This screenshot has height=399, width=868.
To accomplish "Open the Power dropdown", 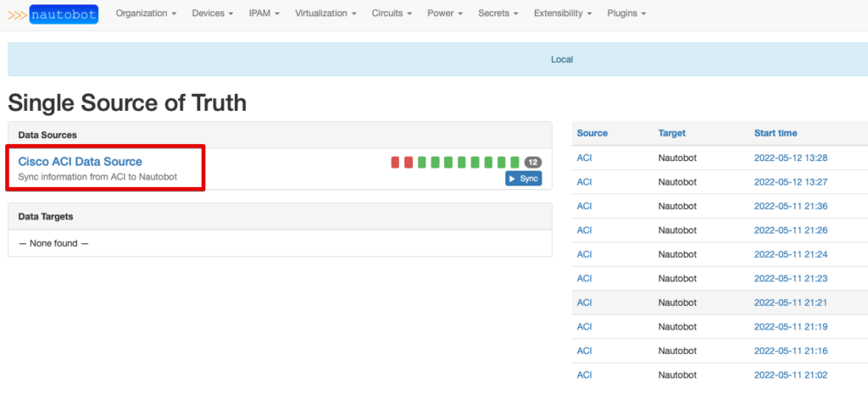I will point(445,14).
